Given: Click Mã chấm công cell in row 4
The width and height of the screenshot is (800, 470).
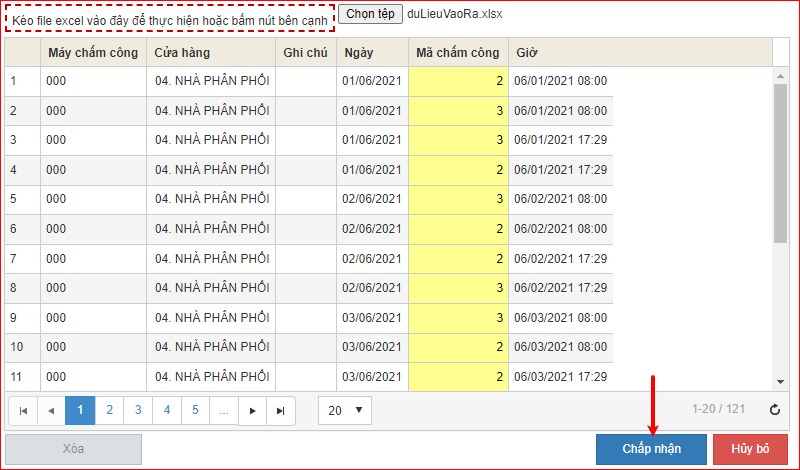Looking at the screenshot, I should (458, 170).
